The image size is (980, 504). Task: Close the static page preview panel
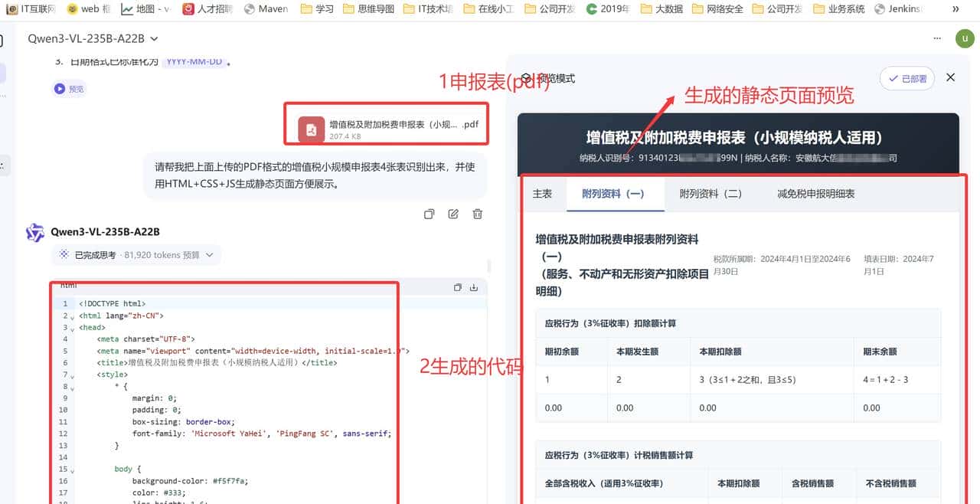pos(950,77)
